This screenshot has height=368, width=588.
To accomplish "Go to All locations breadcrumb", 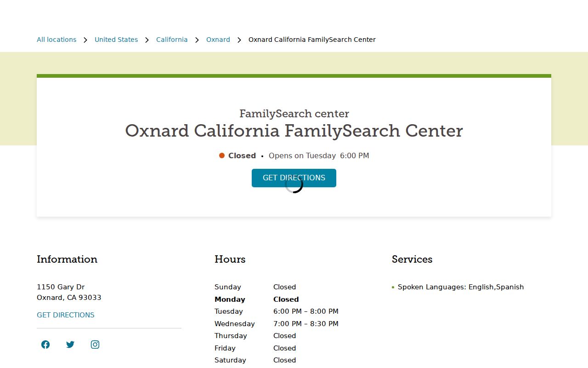I will pos(57,40).
